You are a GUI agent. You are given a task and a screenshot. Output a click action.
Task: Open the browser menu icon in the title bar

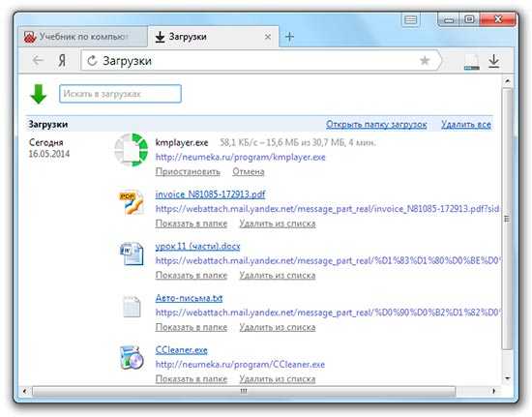[x=410, y=19]
